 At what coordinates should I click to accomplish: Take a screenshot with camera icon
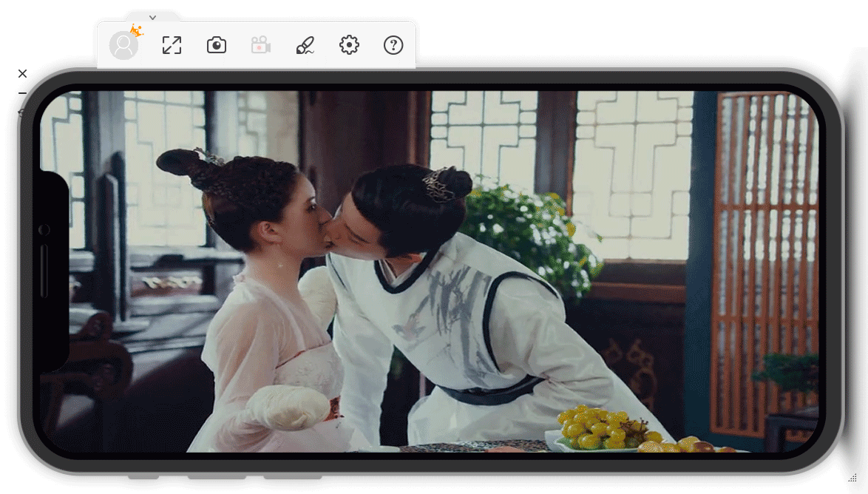click(216, 45)
